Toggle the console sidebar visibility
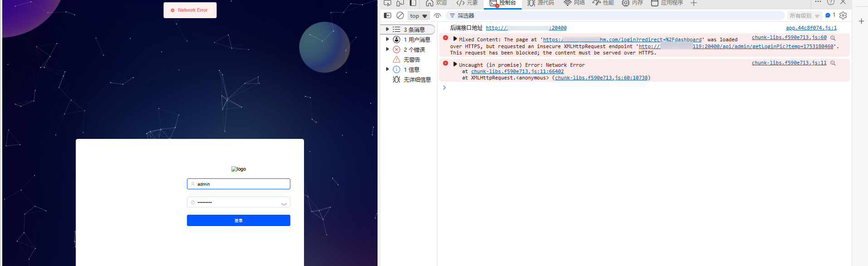 click(x=387, y=15)
